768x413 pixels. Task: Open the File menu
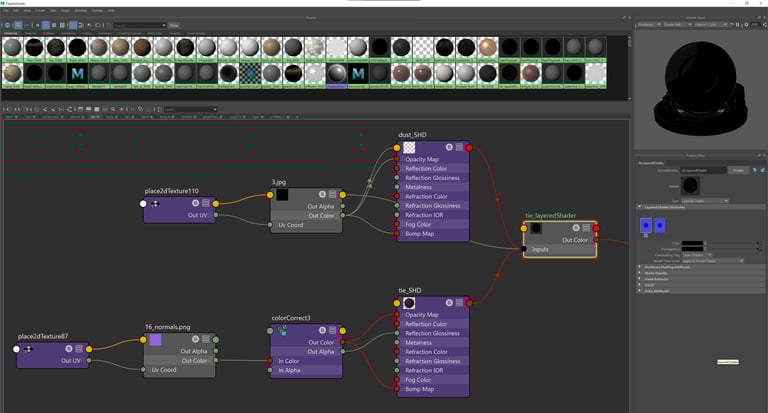[6, 10]
